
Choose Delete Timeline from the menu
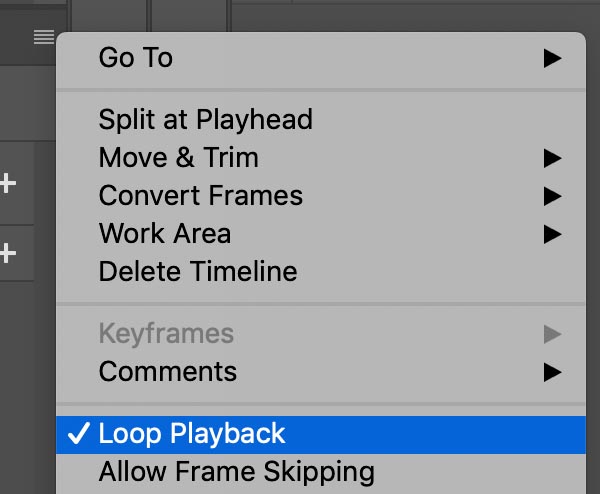point(321,272)
